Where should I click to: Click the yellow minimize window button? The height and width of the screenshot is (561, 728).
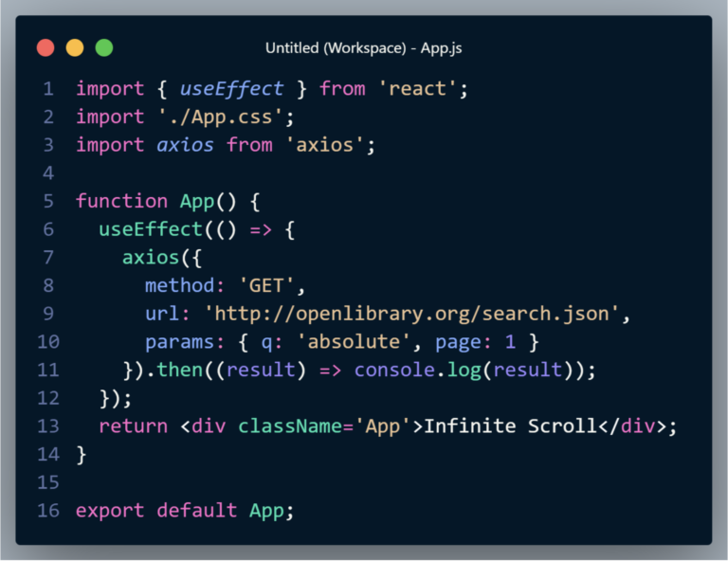[x=75, y=47]
